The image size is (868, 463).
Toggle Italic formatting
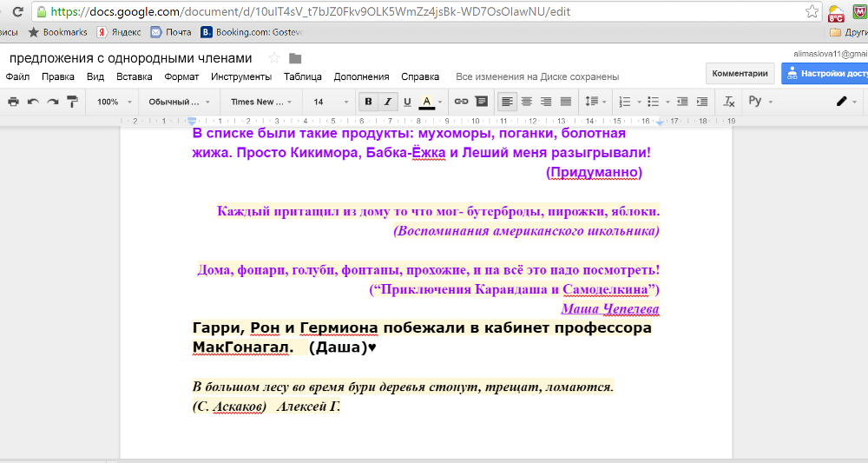[388, 102]
